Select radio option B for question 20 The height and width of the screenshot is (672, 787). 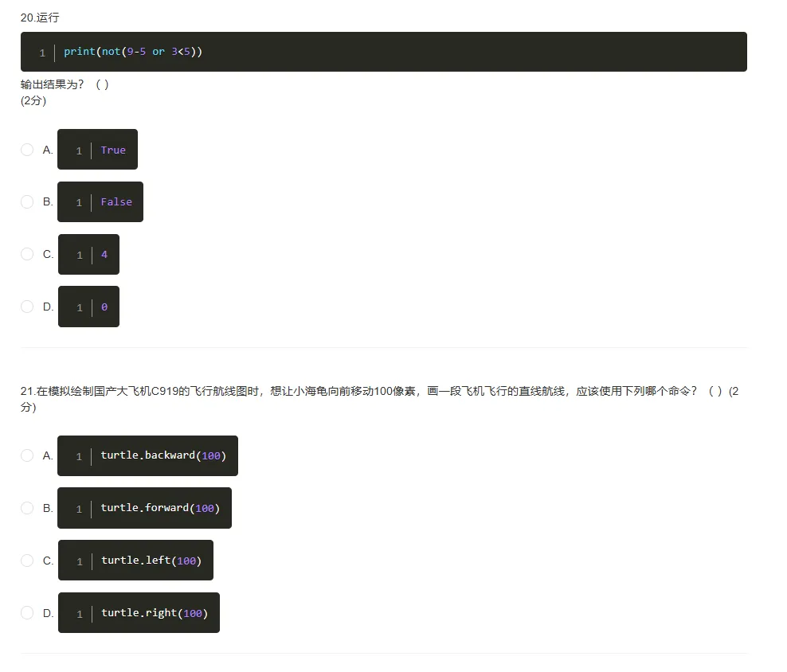click(27, 201)
